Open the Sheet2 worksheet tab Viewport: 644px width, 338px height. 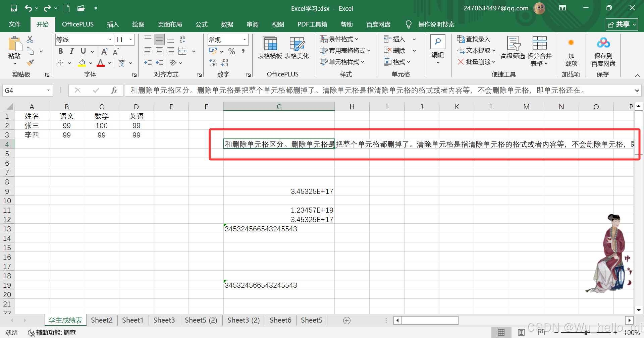(x=102, y=320)
